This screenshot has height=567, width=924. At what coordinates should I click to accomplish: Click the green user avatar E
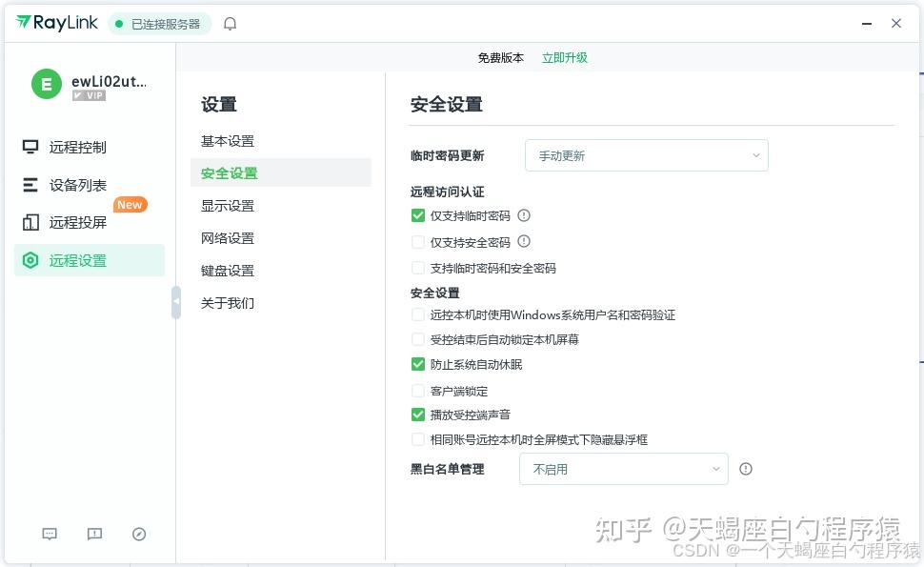pyautogui.click(x=47, y=84)
